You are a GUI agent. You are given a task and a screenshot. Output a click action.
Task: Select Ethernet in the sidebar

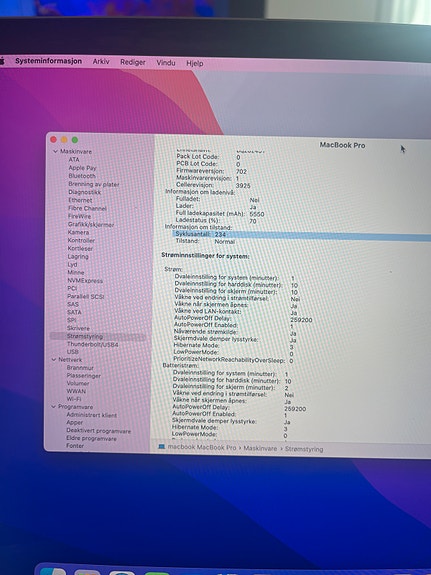80,200
